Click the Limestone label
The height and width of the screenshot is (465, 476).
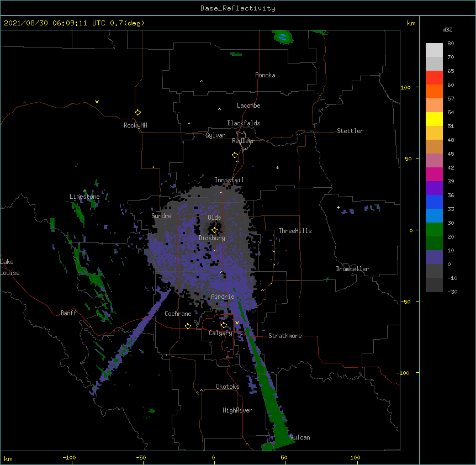pyautogui.click(x=84, y=197)
